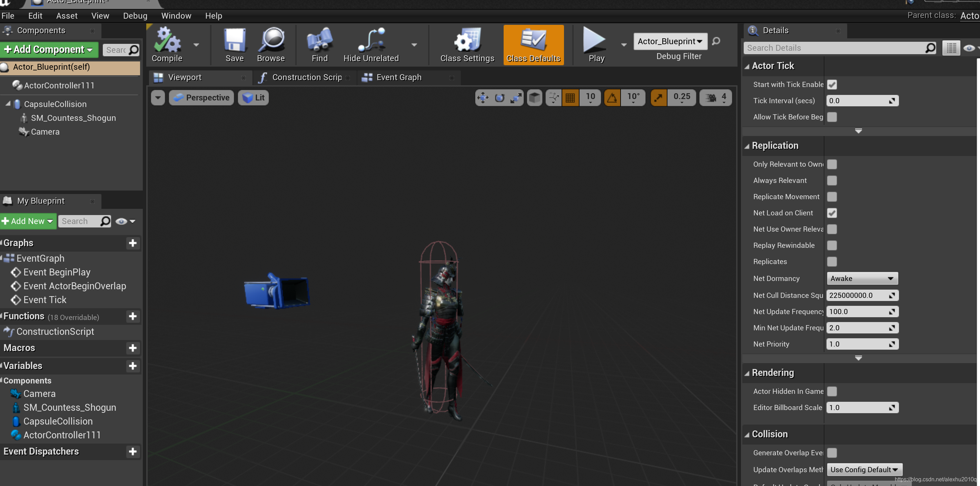This screenshot has width=980, height=486.
Task: Open Add New dropdown in My Blueprint
Action: click(x=28, y=222)
